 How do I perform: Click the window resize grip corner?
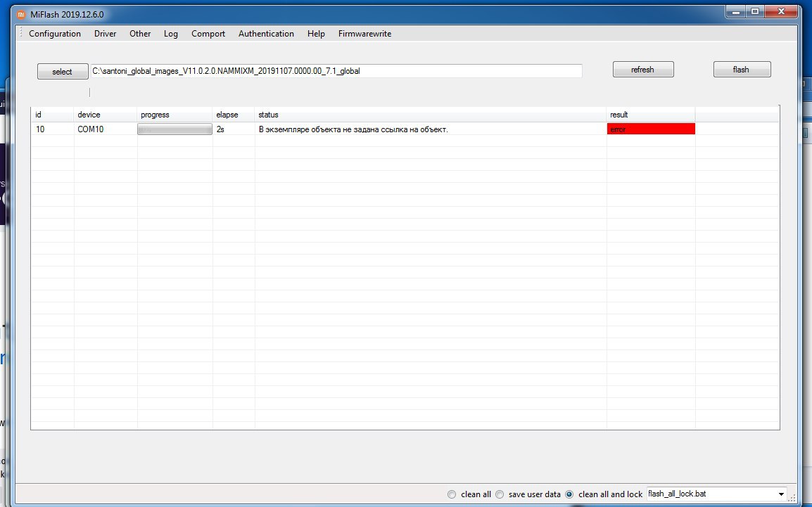click(792, 497)
